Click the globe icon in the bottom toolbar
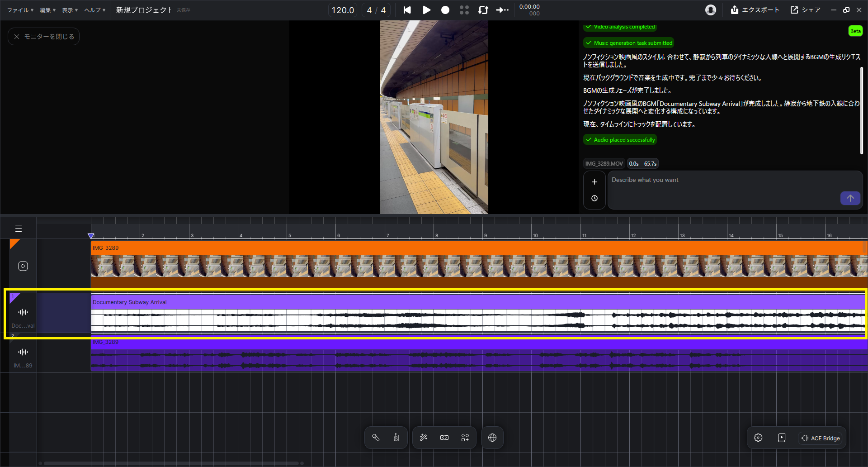This screenshot has width=868, height=467. [x=492, y=438]
